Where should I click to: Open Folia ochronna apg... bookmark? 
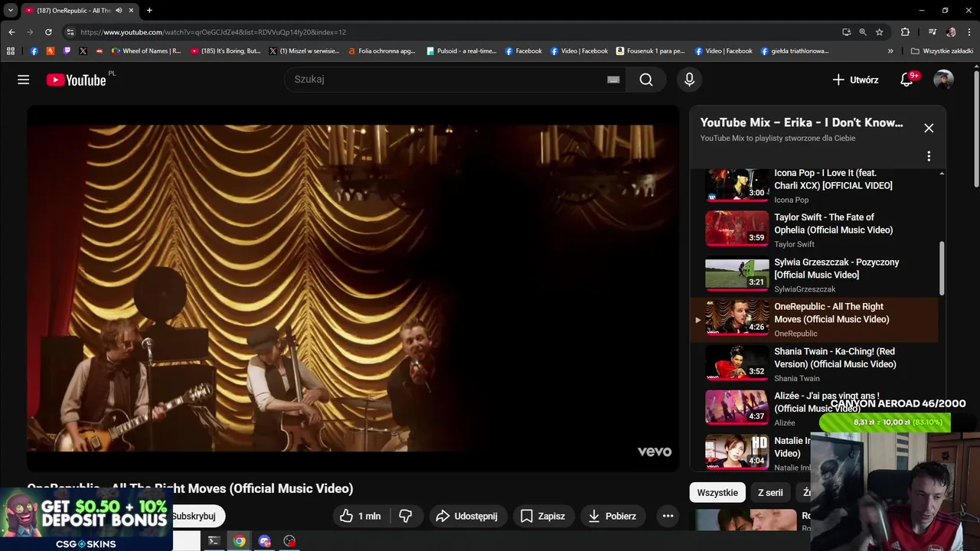[x=381, y=51]
